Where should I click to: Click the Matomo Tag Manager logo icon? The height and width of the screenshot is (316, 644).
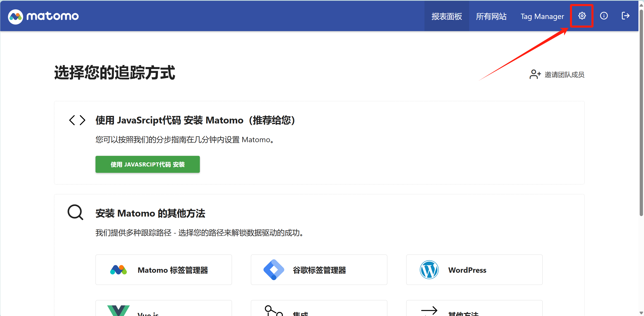[118, 270]
